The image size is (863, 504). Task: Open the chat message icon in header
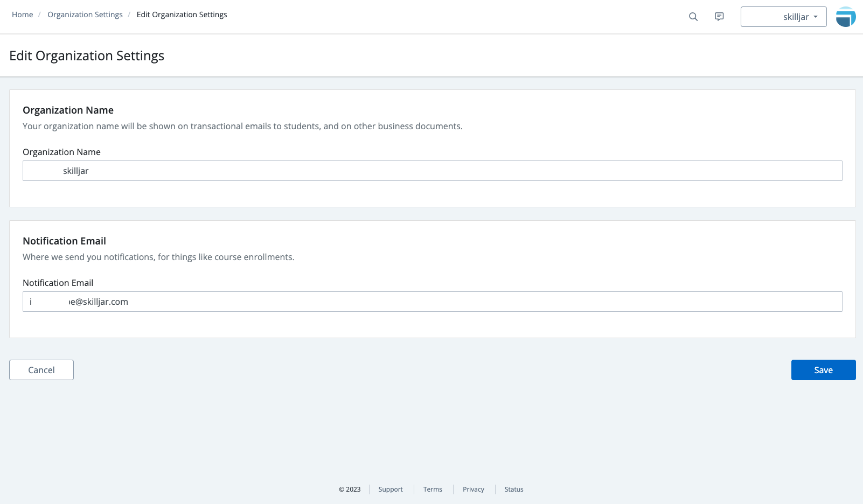pos(719,17)
